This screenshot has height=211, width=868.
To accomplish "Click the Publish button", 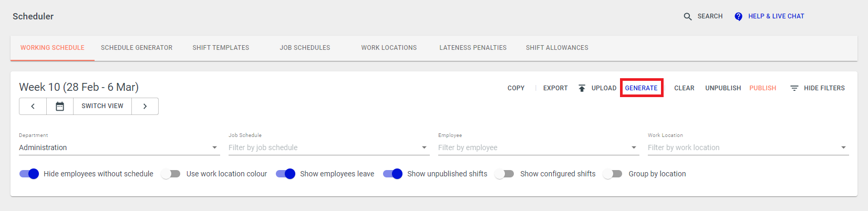I will [763, 88].
